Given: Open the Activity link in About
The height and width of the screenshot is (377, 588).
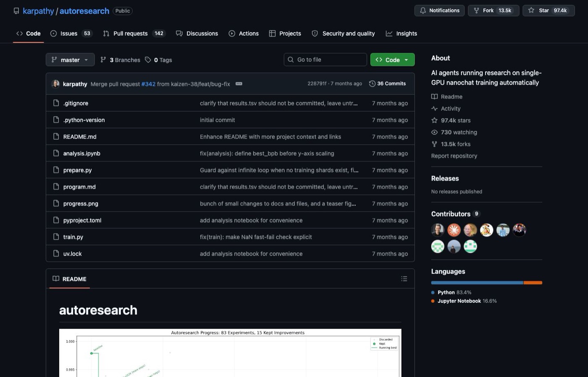Looking at the screenshot, I should 446,108.
